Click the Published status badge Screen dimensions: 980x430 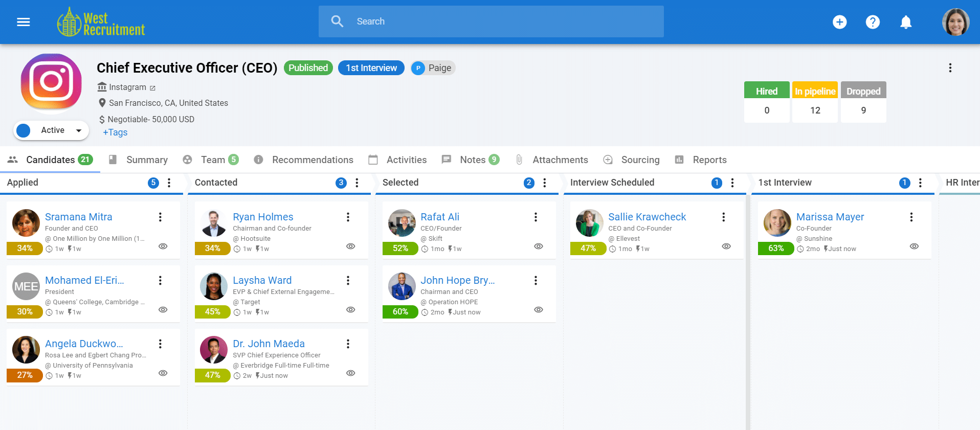[x=308, y=68]
